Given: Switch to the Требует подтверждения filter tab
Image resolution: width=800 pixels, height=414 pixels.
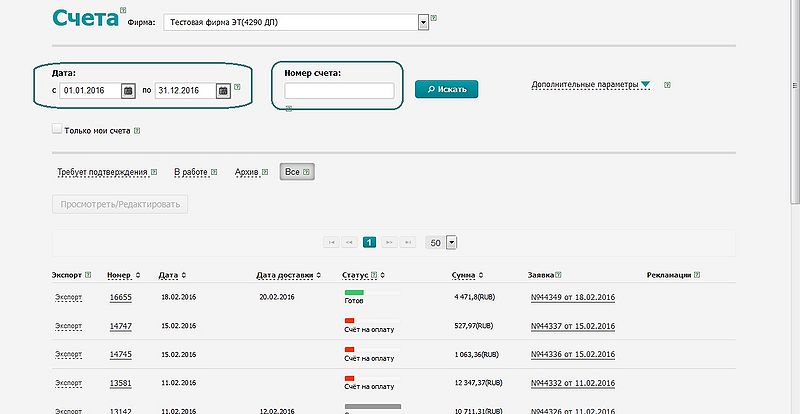Looking at the screenshot, I should coord(102,172).
